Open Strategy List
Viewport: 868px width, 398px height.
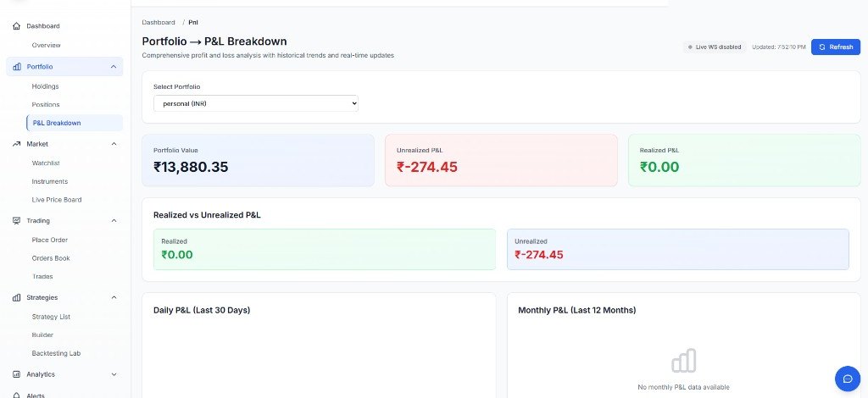(51, 317)
